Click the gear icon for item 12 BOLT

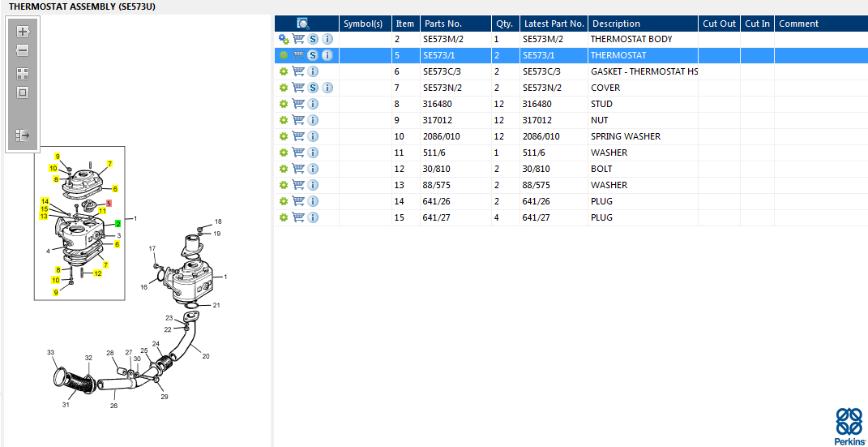(284, 169)
